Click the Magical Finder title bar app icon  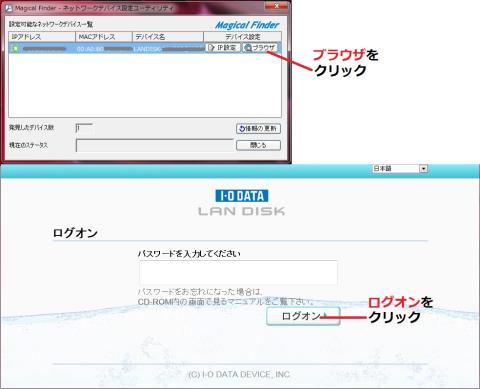(9, 8)
